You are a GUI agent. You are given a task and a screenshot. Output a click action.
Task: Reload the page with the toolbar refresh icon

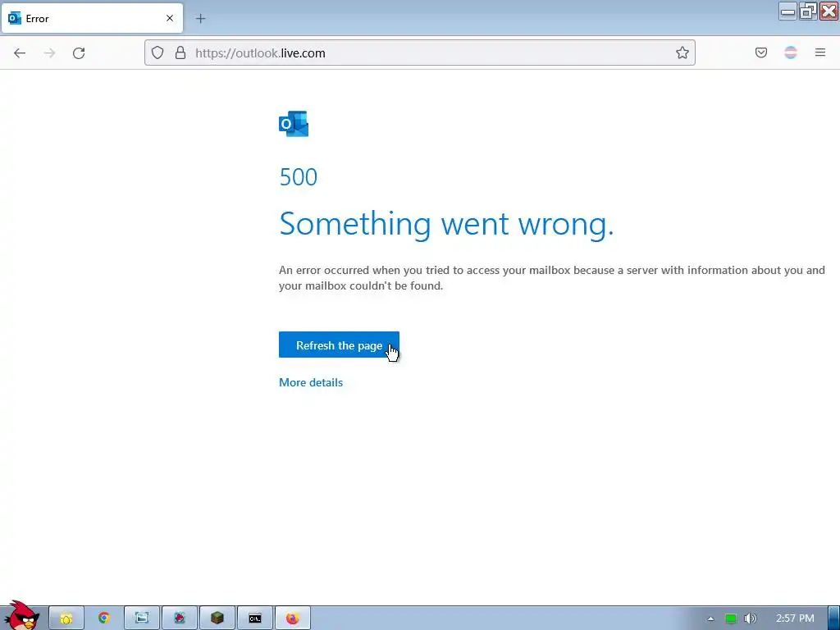coord(79,53)
